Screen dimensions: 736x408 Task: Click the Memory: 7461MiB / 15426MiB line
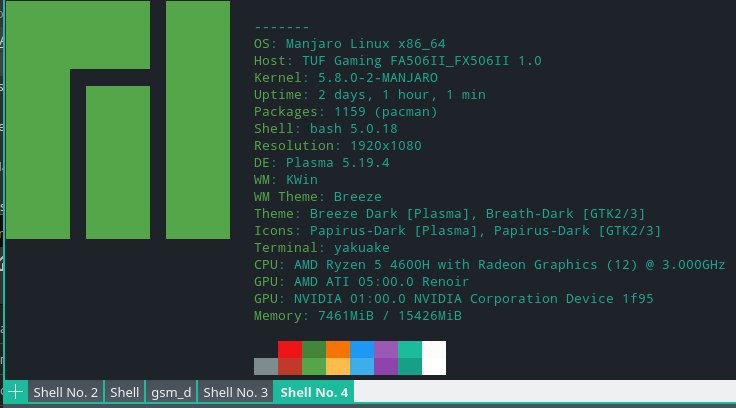pos(357,316)
